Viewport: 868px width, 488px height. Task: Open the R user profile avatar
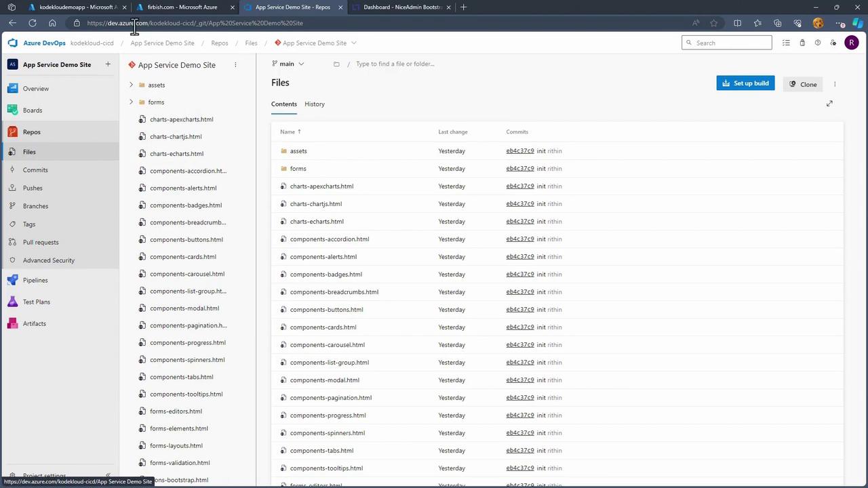[852, 43]
